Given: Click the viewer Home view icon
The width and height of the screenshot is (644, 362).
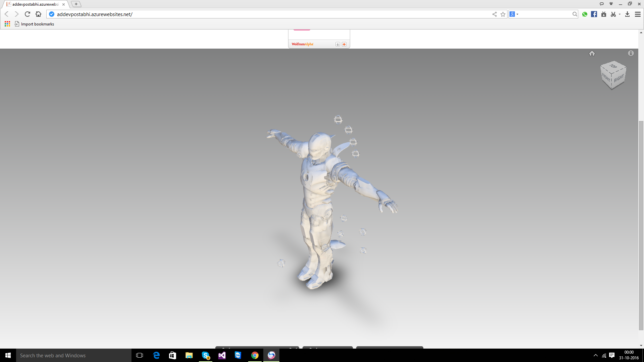Looking at the screenshot, I should pyautogui.click(x=592, y=53).
